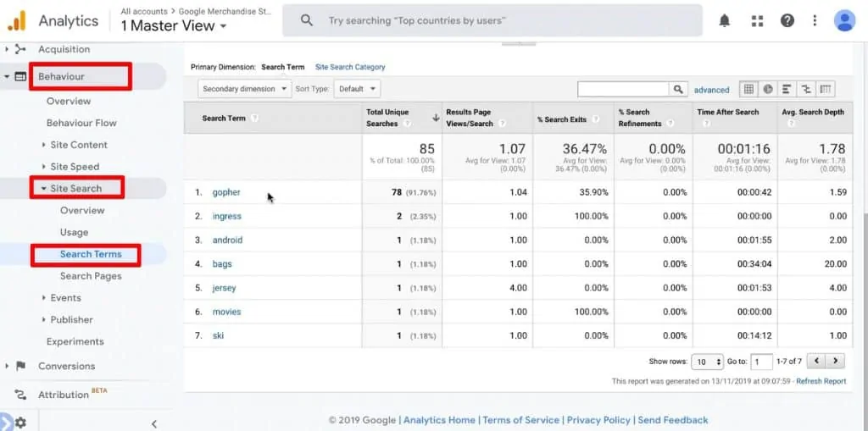The width and height of the screenshot is (868, 431).
Task: Click the advanced filter link
Action: [x=711, y=90]
